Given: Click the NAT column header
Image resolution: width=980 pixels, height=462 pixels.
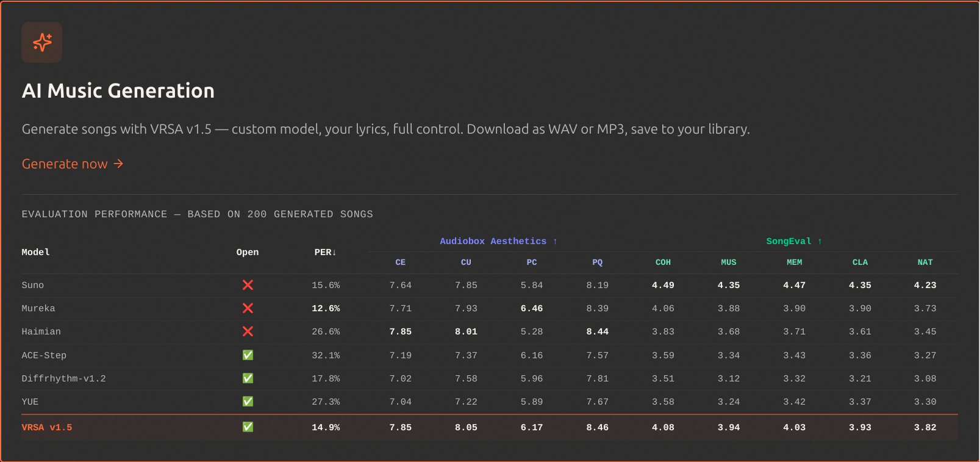Looking at the screenshot, I should (925, 262).
